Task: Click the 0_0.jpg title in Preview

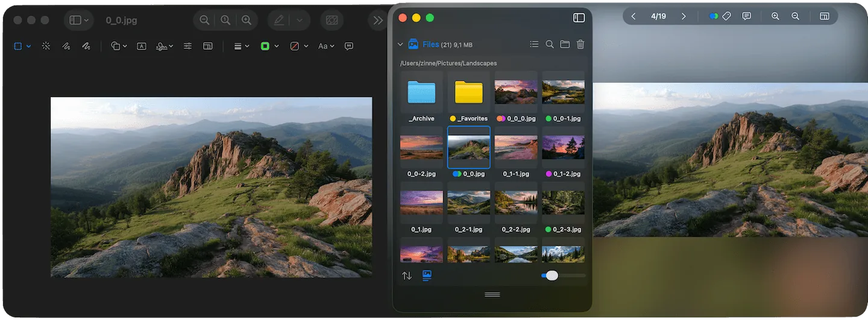Action: click(121, 20)
